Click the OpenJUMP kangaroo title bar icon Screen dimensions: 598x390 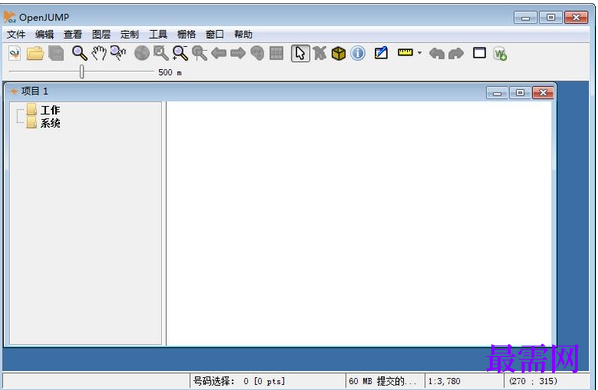coord(10,17)
